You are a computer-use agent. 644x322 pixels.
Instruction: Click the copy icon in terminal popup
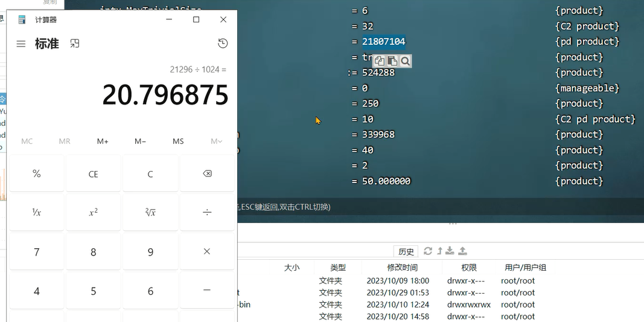(380, 61)
